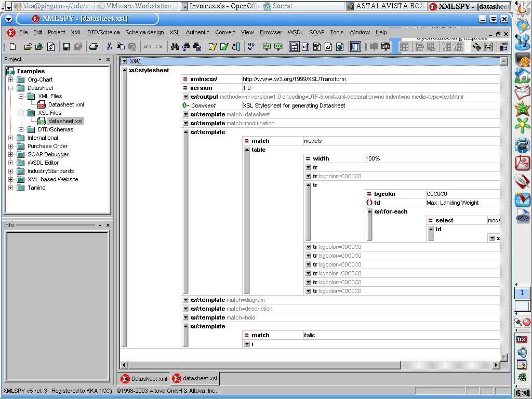The width and height of the screenshot is (532, 399).
Task: Switch to virtual desktop 1 pager
Action: coord(522,293)
